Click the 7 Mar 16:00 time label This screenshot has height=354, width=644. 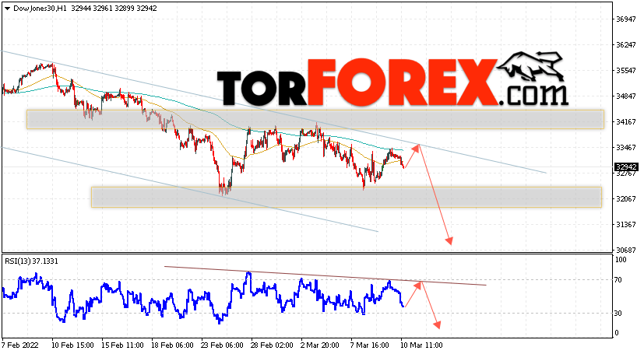370,345
